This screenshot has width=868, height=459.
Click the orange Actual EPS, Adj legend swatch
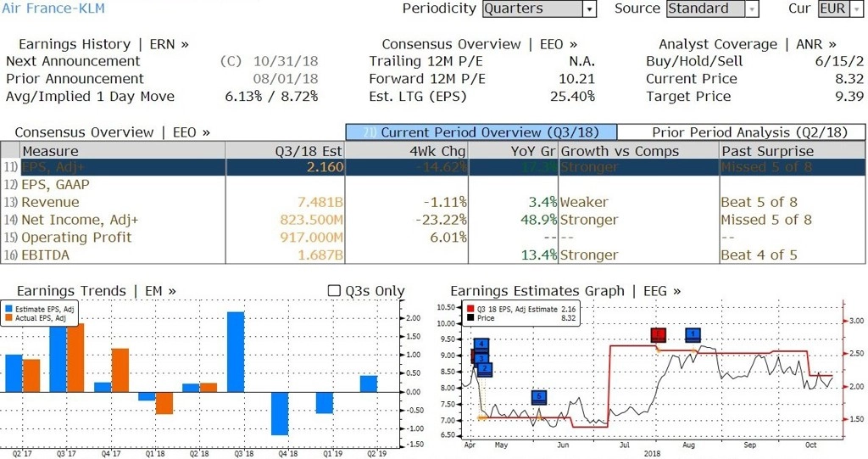point(9,318)
